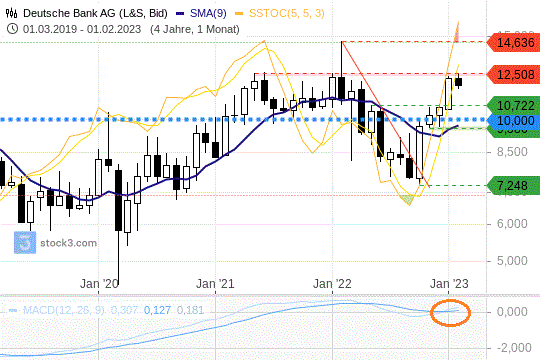
Task: Click the 0,000 MACD axis value
Action: 512,312
